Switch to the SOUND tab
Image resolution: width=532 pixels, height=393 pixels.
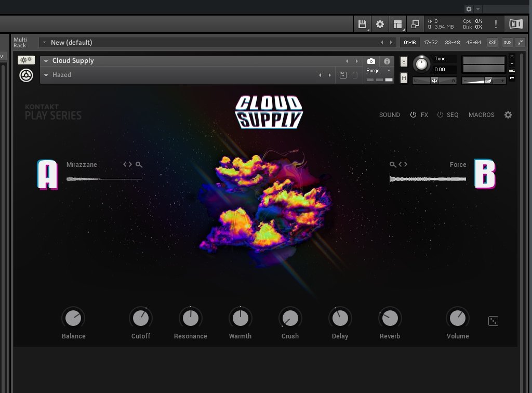point(389,115)
